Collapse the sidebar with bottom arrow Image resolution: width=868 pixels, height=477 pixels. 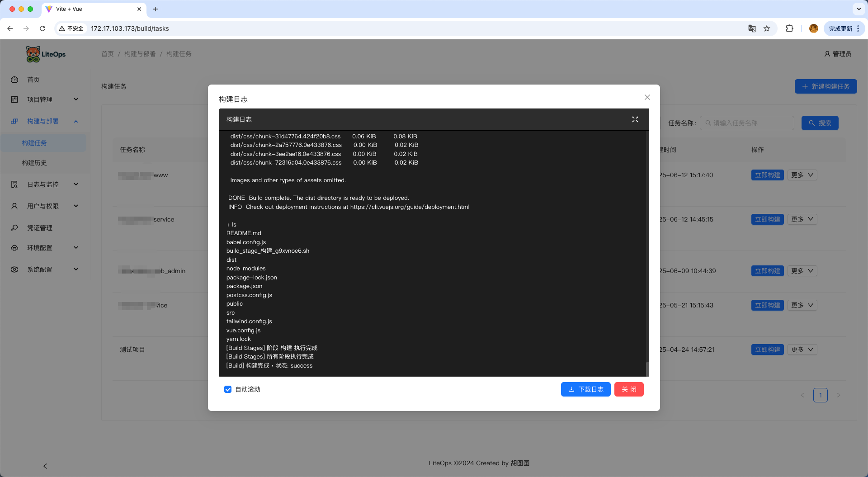click(x=45, y=466)
